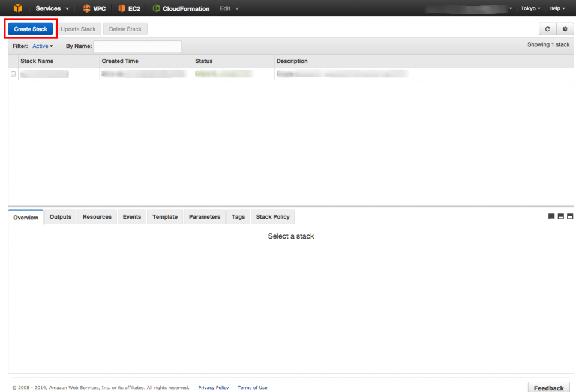
Task: Click the 'Select a stack' message
Action: (x=291, y=236)
